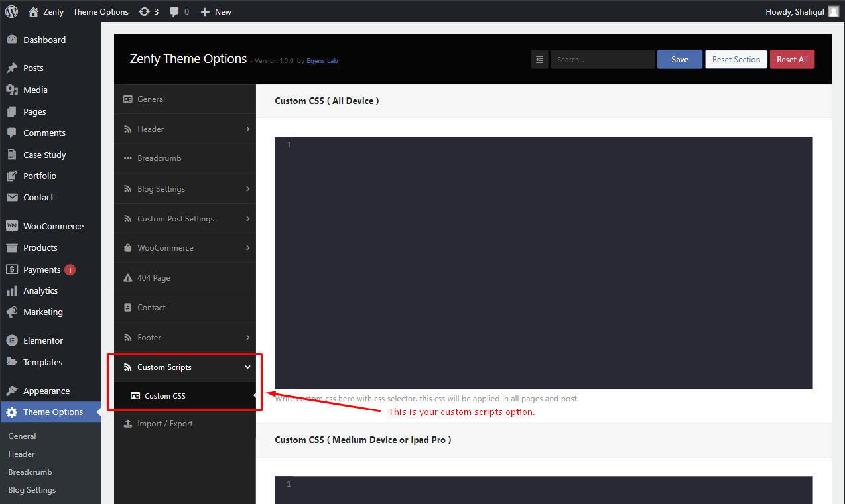Click the Analytics bar chart icon
This screenshot has width=845, height=504.
coord(11,290)
